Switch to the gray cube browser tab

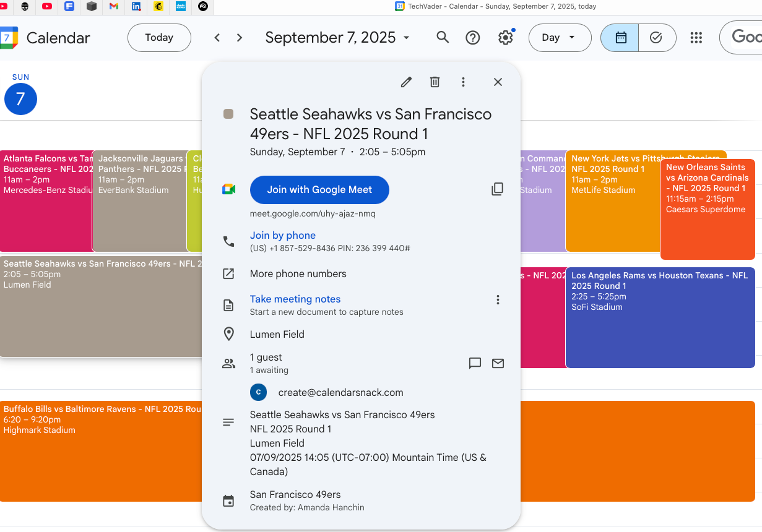coord(92,6)
